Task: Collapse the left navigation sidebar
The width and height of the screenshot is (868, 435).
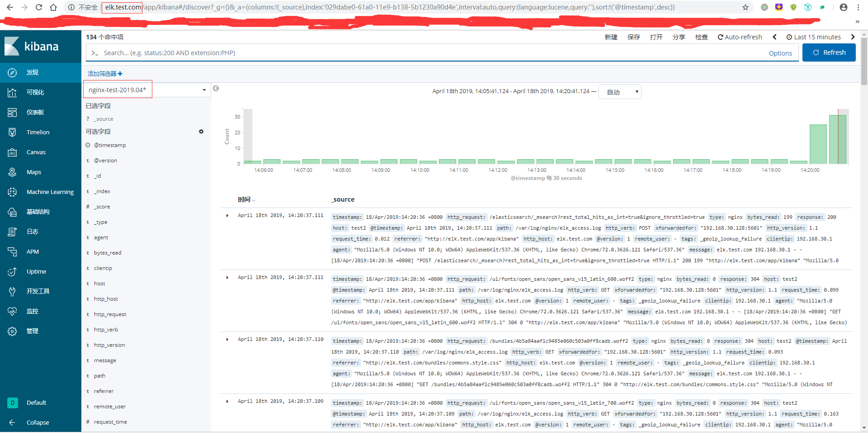Action: (38, 422)
